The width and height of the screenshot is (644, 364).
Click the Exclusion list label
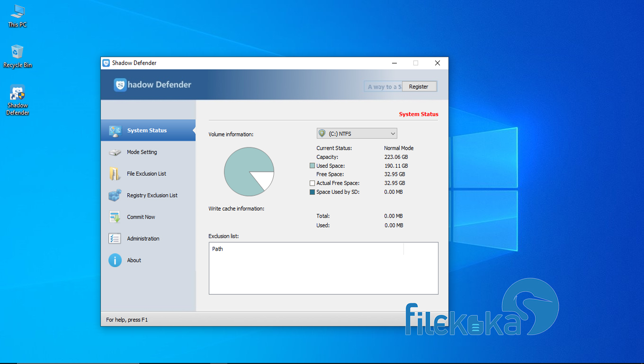point(224,236)
